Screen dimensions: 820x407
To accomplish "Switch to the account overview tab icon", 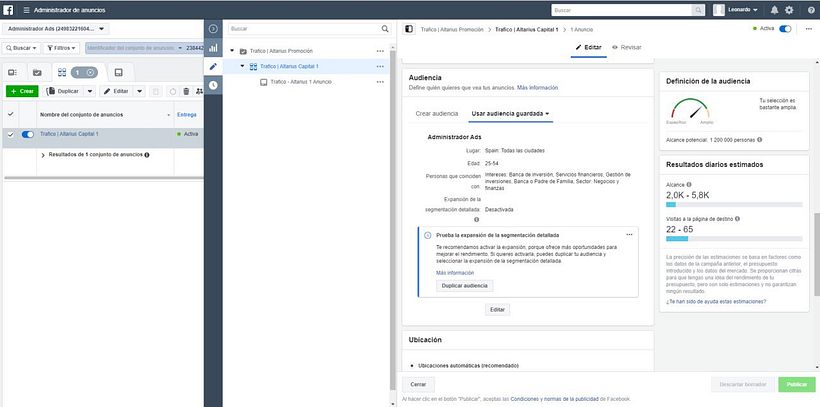I will click(x=13, y=72).
